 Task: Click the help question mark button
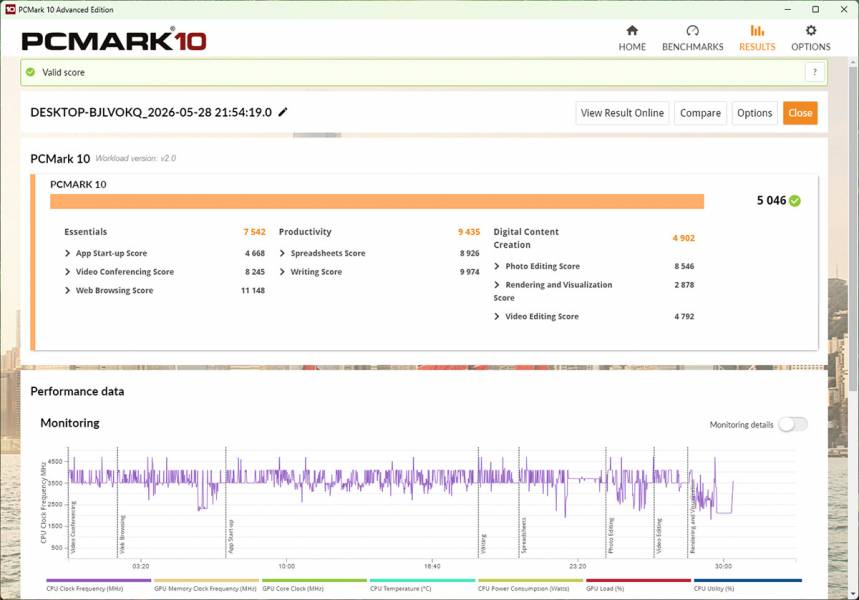point(815,72)
